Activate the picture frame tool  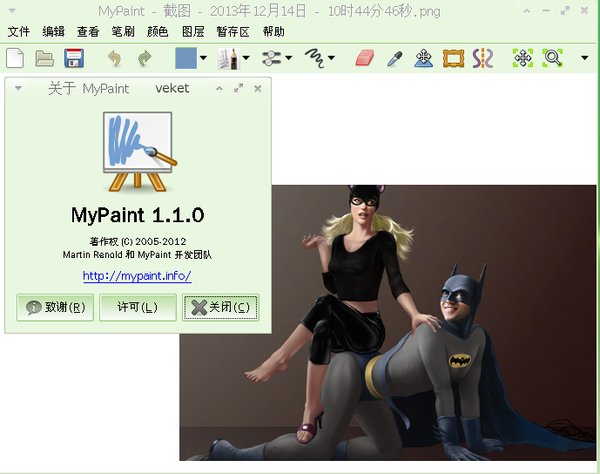click(x=454, y=58)
